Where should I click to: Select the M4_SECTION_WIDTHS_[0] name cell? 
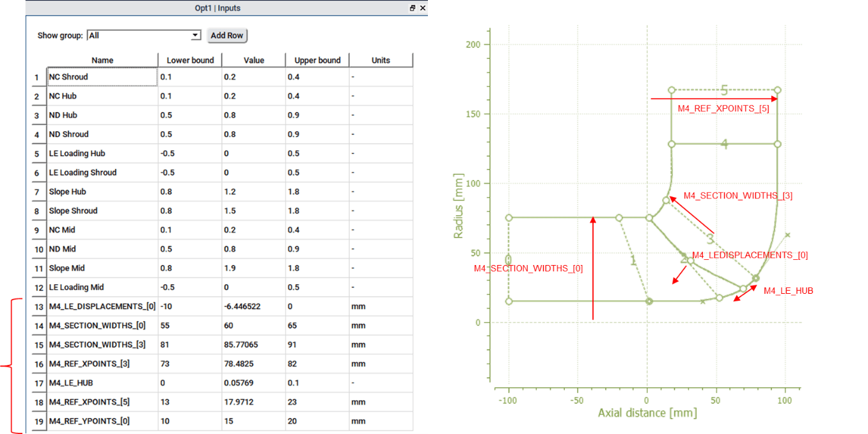click(102, 326)
